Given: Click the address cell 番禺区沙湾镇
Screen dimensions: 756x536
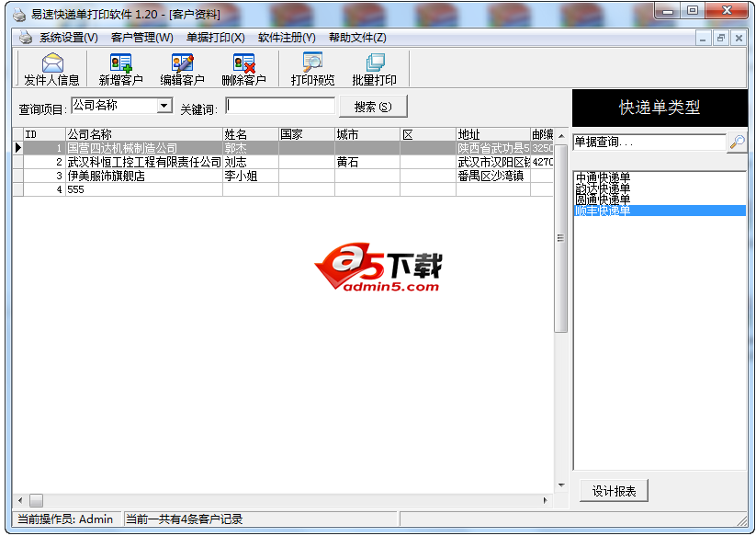Looking at the screenshot, I should [492, 177].
